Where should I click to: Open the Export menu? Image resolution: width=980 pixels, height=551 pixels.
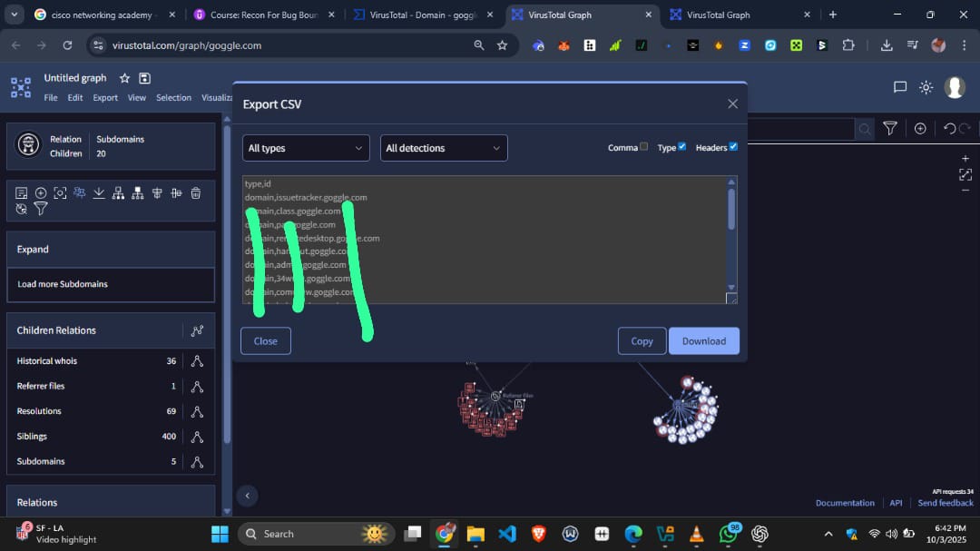pyautogui.click(x=105, y=97)
